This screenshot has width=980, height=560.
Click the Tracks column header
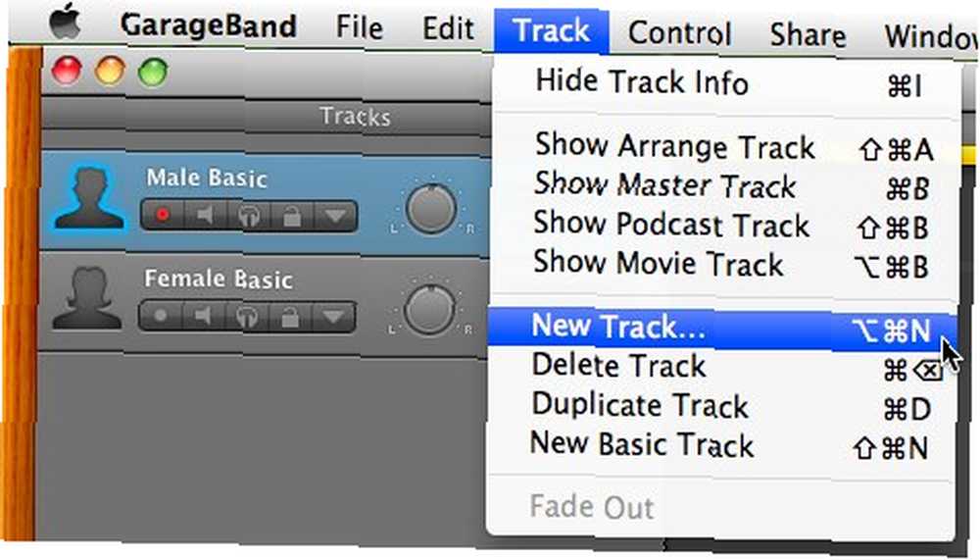[x=355, y=117]
